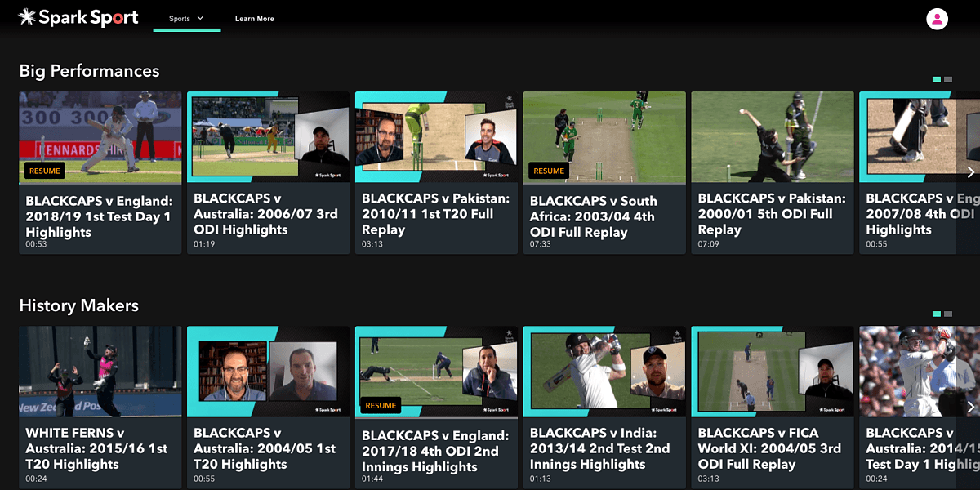Open WHITE FERNS v Australia 2015/16 T20 thumbnail
Screen dimensions: 980x490
tap(100, 372)
